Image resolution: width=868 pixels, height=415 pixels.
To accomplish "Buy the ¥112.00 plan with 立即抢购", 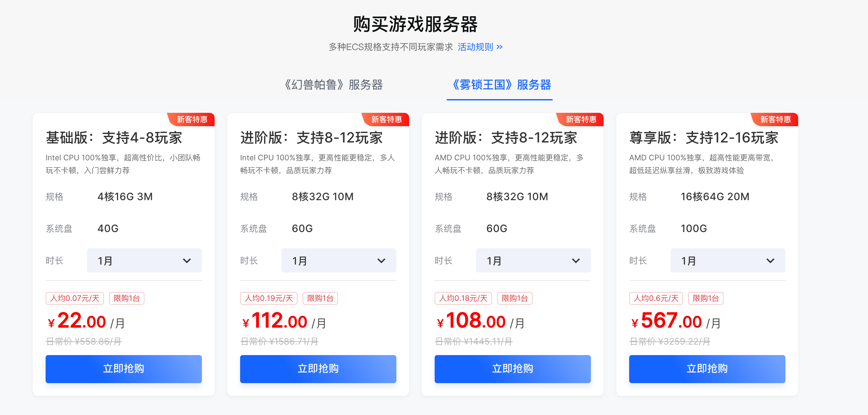I will click(318, 368).
